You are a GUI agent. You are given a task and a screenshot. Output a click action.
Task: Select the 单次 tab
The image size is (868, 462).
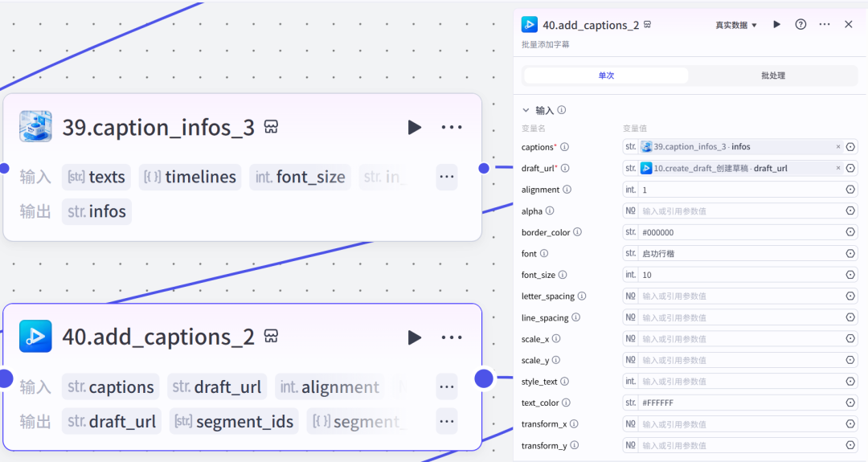tap(606, 76)
